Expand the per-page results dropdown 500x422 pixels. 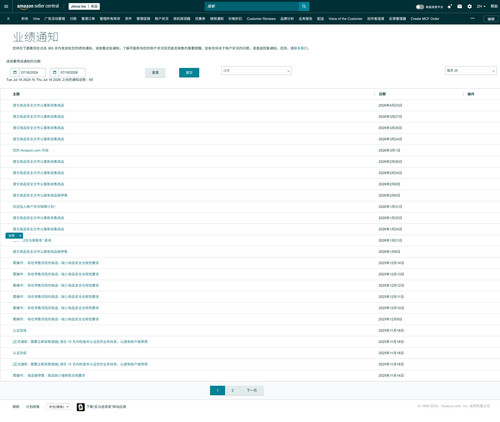click(471, 71)
